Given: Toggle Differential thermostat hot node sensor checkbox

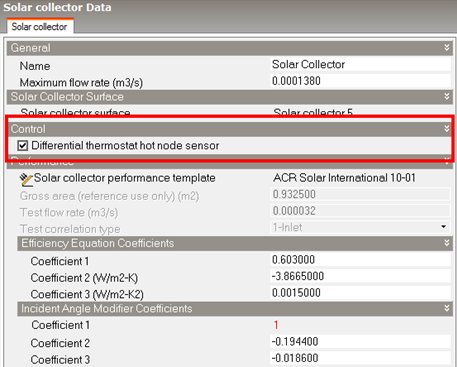Looking at the screenshot, I should coord(23,146).
